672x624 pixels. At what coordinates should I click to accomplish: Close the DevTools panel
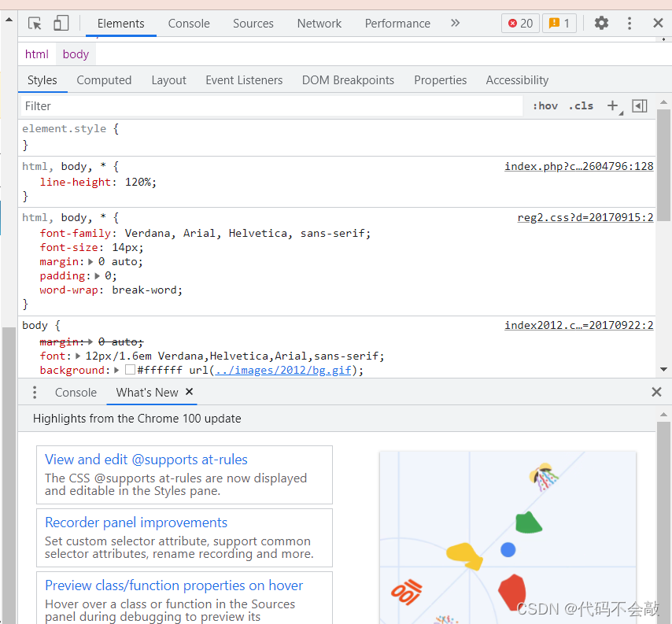coord(658,23)
